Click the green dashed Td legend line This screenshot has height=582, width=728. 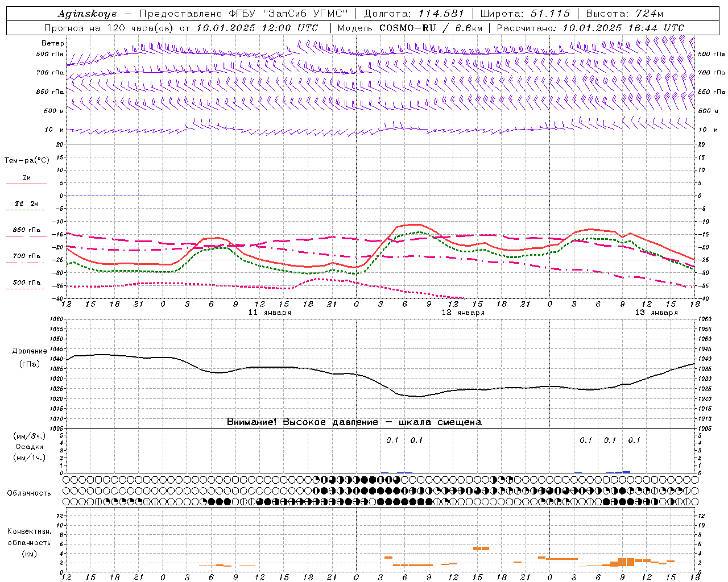coord(26,210)
